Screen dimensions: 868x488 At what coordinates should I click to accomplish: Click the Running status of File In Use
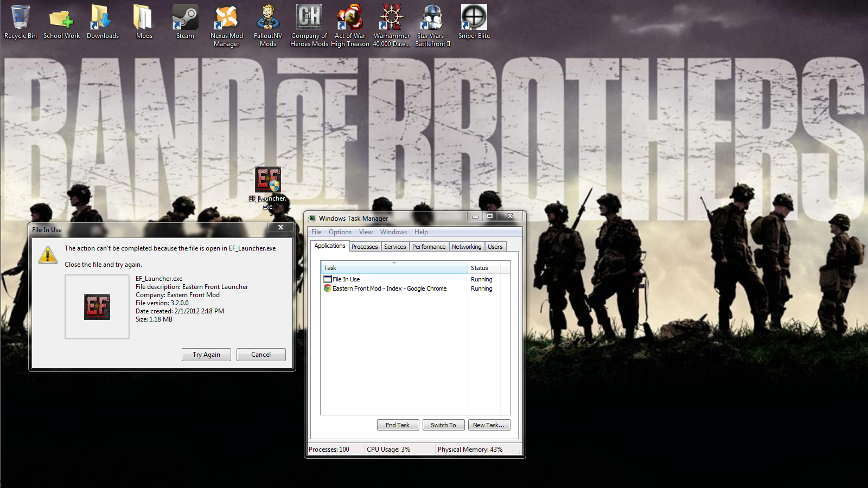[482, 279]
